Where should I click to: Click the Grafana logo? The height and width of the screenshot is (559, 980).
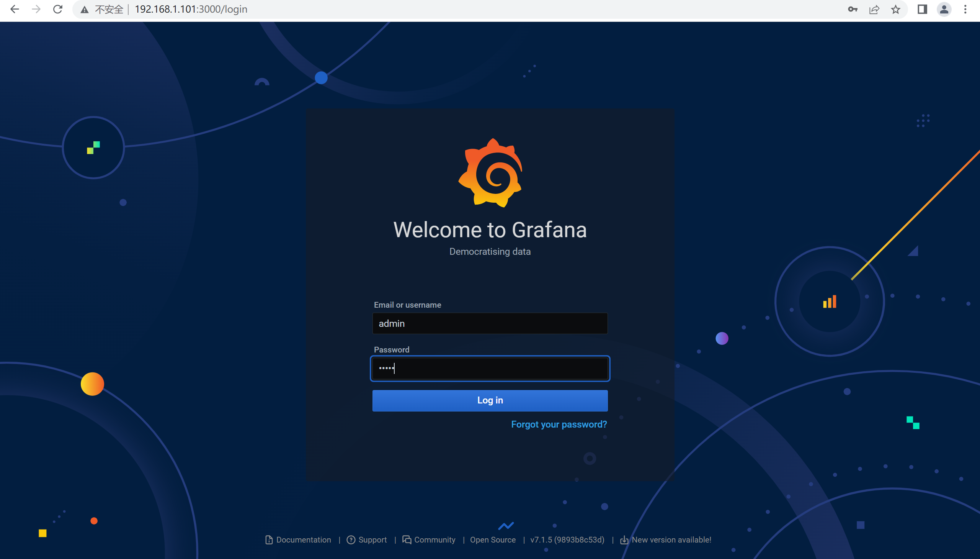tap(490, 173)
